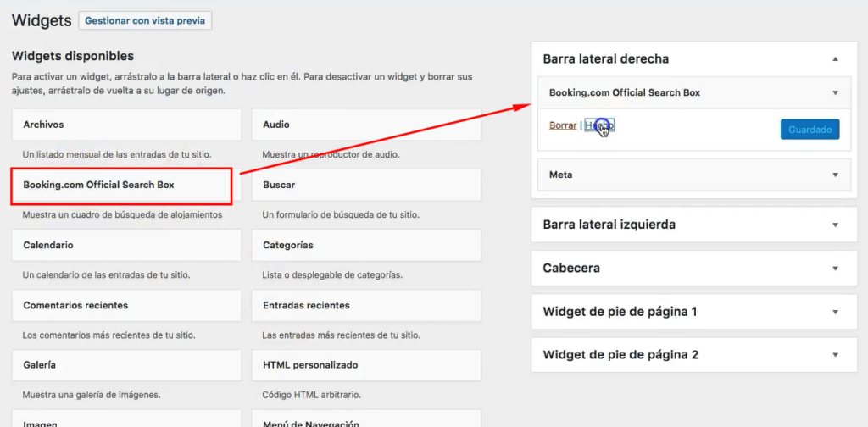Click 'Muestra un cuadro de búsqueda de alojamientos' text
Screen dimensions: 868x427
pos(122,214)
